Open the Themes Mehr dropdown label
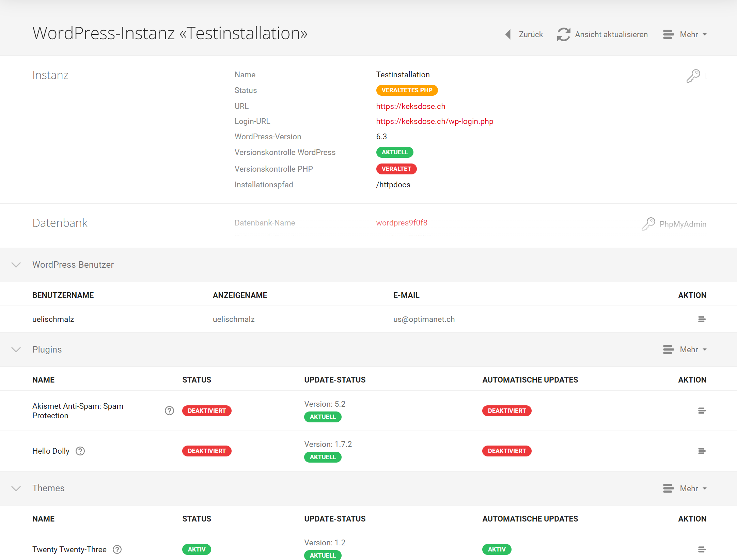The height and width of the screenshot is (560, 737). [x=689, y=488]
